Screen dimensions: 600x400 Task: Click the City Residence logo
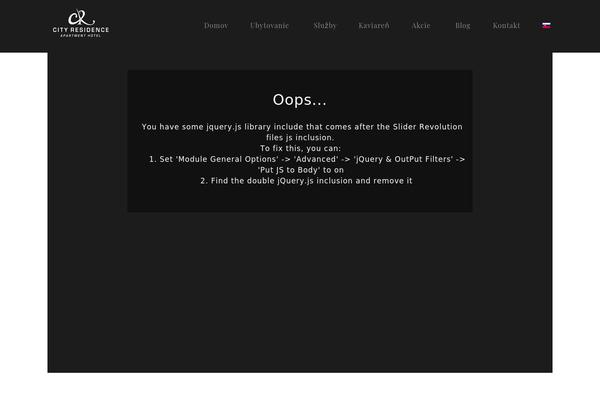pos(81,23)
